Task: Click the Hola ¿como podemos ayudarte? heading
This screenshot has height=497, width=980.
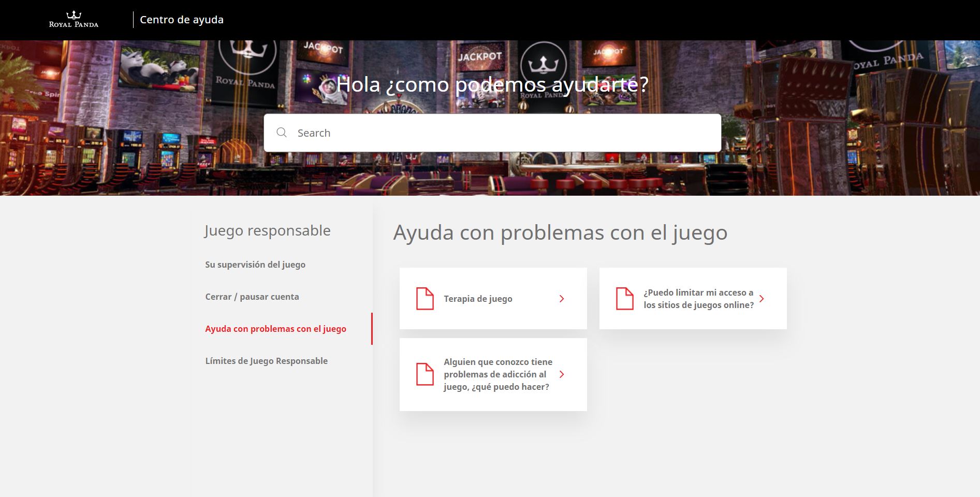Action: [492, 84]
